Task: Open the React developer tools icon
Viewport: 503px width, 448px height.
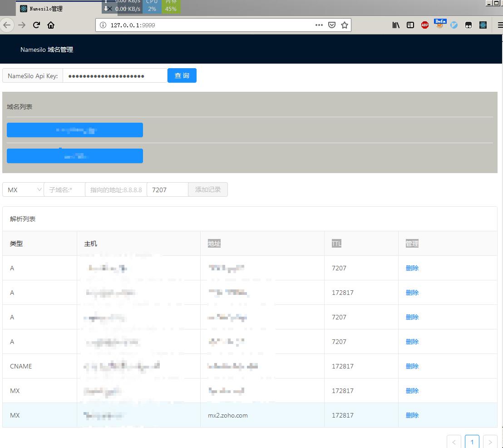Action: coord(483,25)
